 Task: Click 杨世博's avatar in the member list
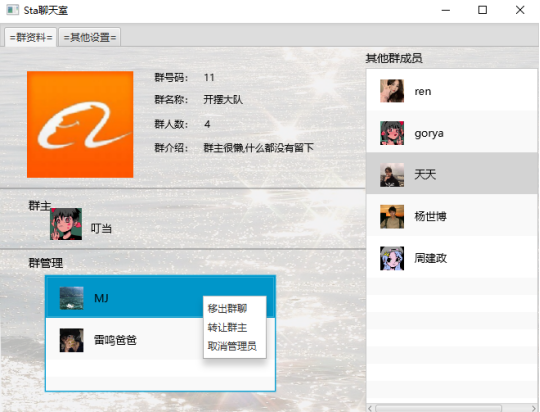[392, 217]
